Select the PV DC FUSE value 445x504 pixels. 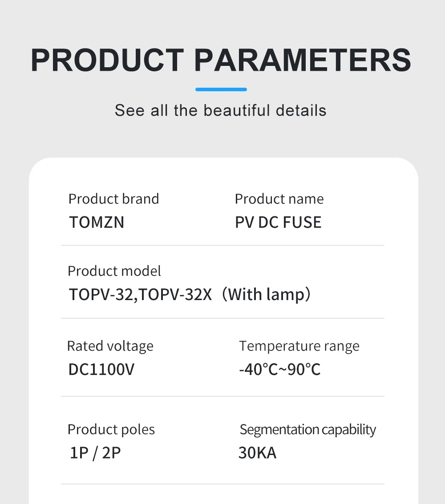278,222
